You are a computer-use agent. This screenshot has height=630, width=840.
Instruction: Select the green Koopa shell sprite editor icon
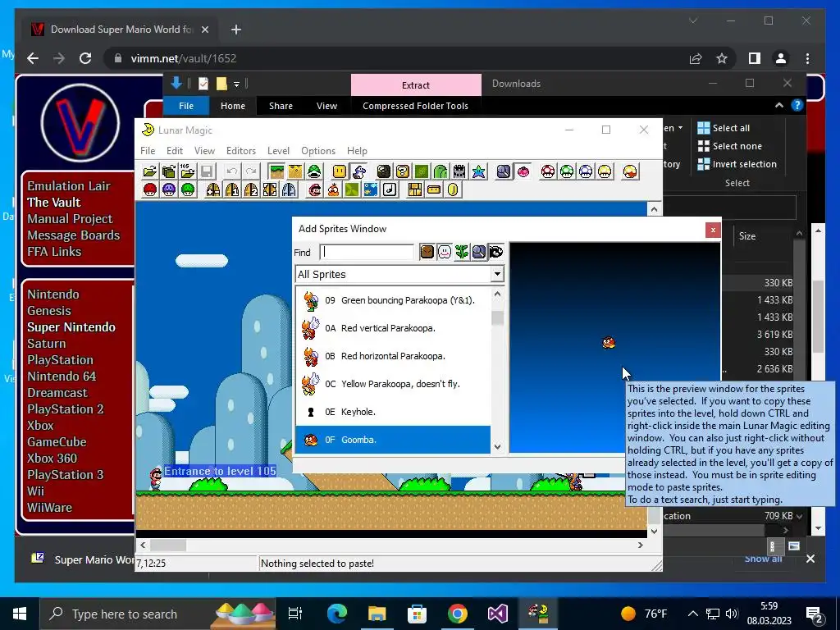tap(314, 171)
